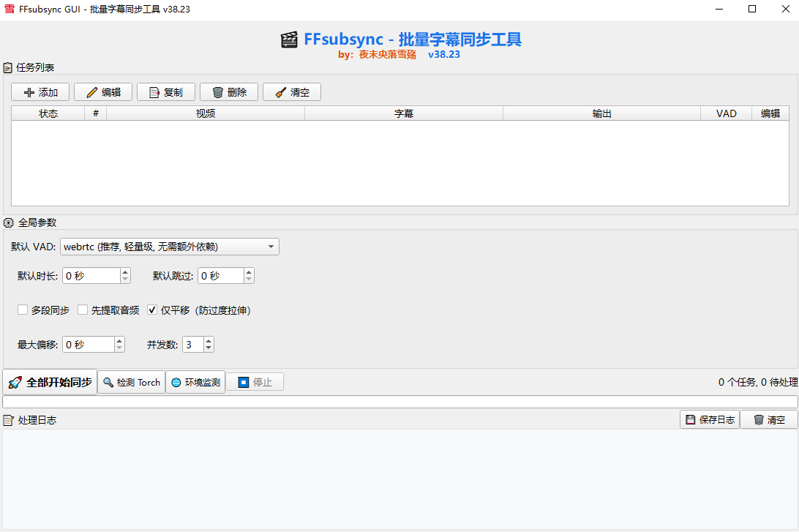
Task: Click the app icon in the title bar
Action: pyautogui.click(x=10, y=9)
